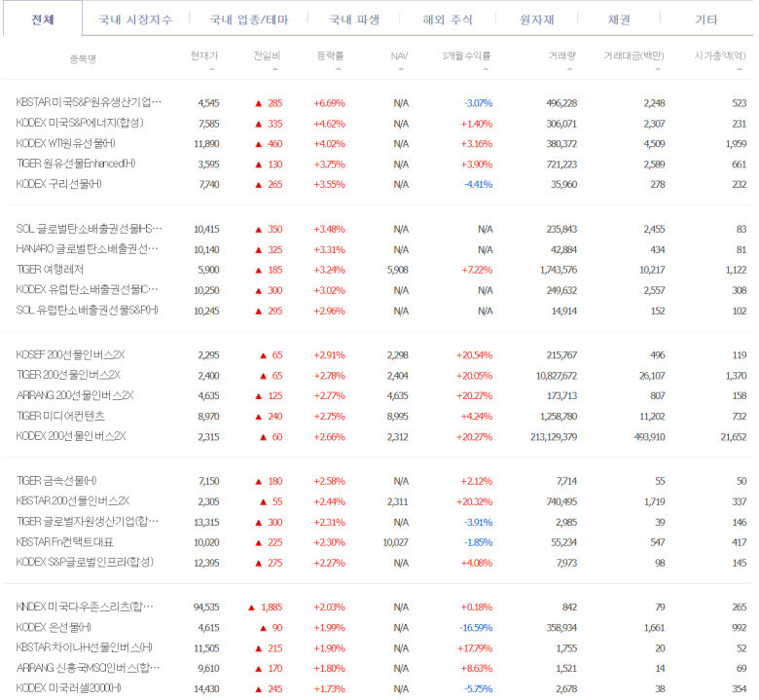Select the 원자재 tab
The image size is (759, 700).
[x=536, y=19]
